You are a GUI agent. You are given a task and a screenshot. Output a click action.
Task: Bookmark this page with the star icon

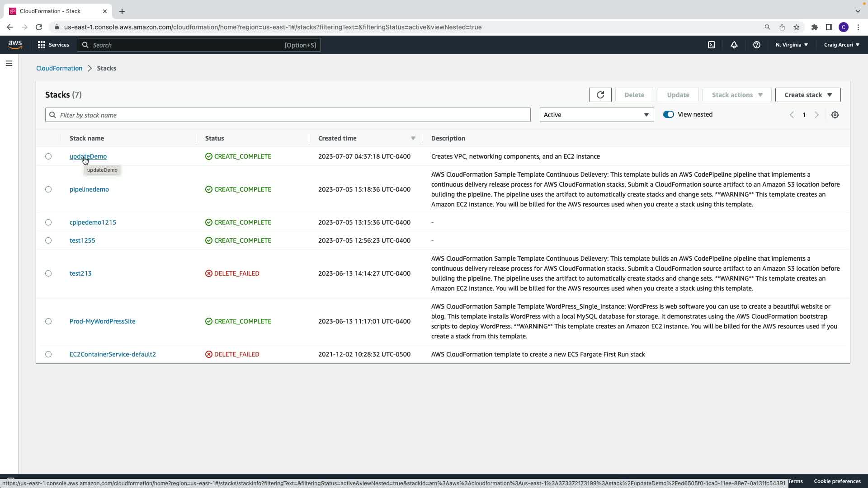(x=796, y=27)
